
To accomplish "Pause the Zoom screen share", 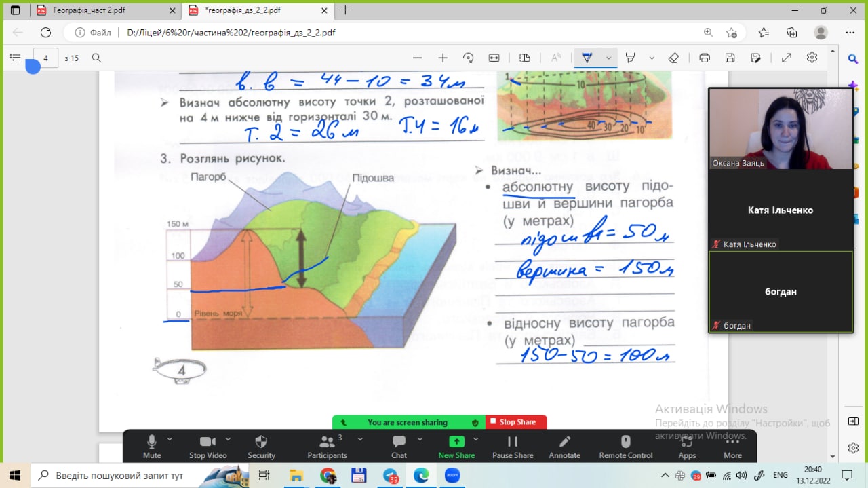I will pos(513,447).
